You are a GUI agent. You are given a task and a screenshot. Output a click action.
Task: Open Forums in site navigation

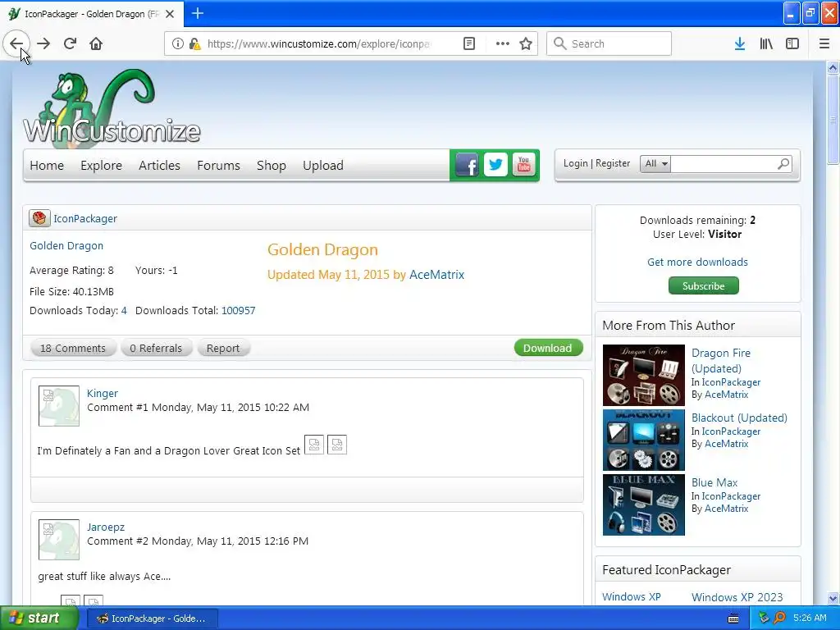pos(218,166)
